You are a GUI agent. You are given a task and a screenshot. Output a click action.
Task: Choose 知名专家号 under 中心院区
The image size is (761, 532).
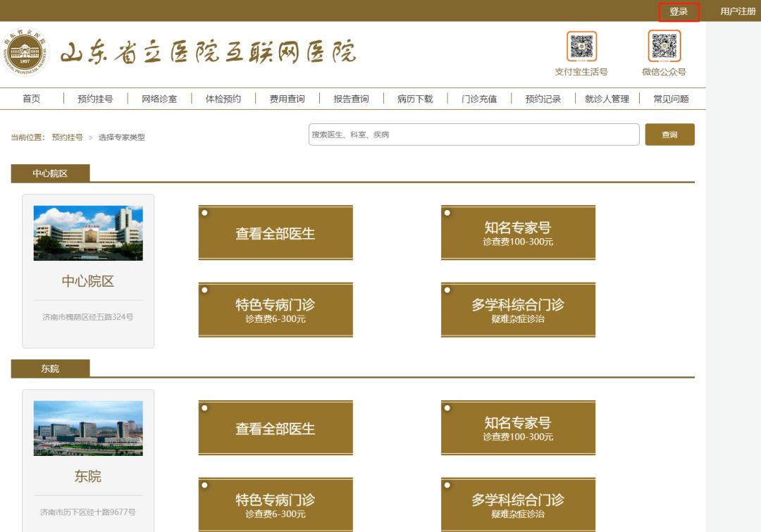(x=518, y=233)
